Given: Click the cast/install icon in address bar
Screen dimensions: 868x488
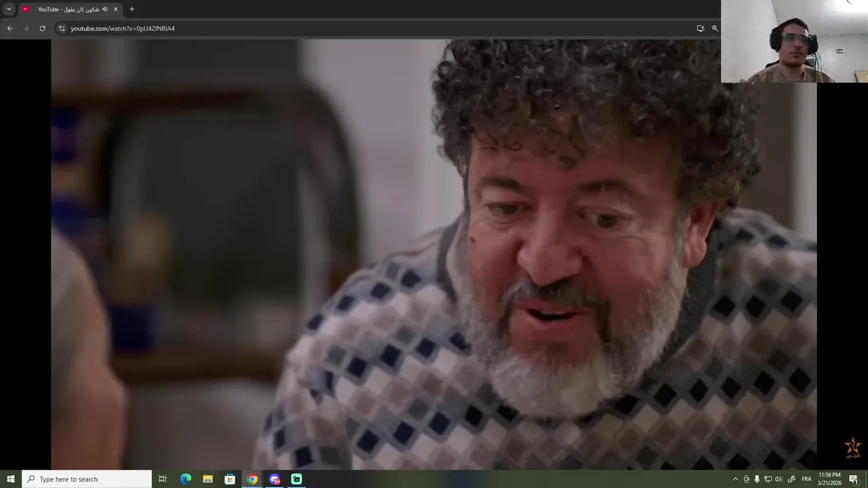Looking at the screenshot, I should coord(701,28).
